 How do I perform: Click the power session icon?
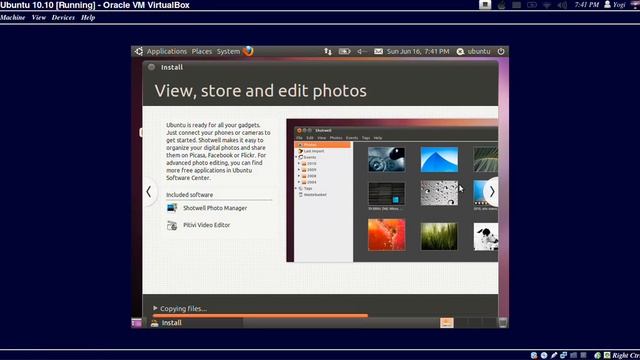[x=501, y=51]
